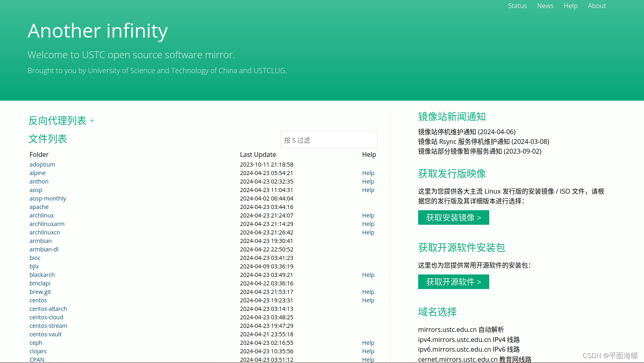Image resolution: width=644 pixels, height=363 pixels.
Task: Click the 获取安装镜像 > button
Action: tap(453, 217)
